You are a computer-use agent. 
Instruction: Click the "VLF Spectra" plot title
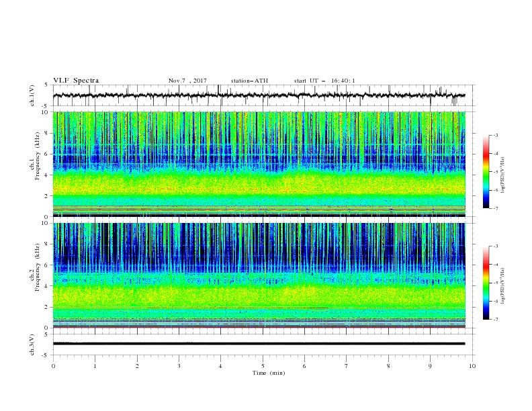[x=76, y=81]
